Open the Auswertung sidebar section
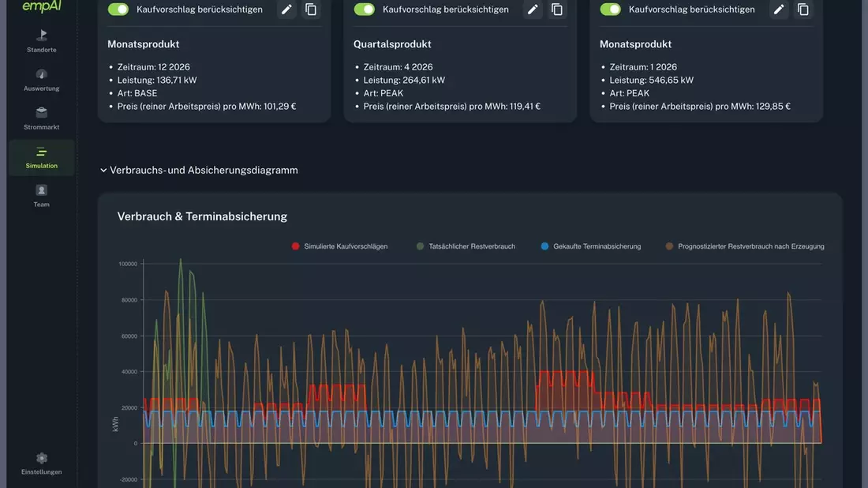Image resolution: width=868 pixels, height=488 pixels. (42, 81)
